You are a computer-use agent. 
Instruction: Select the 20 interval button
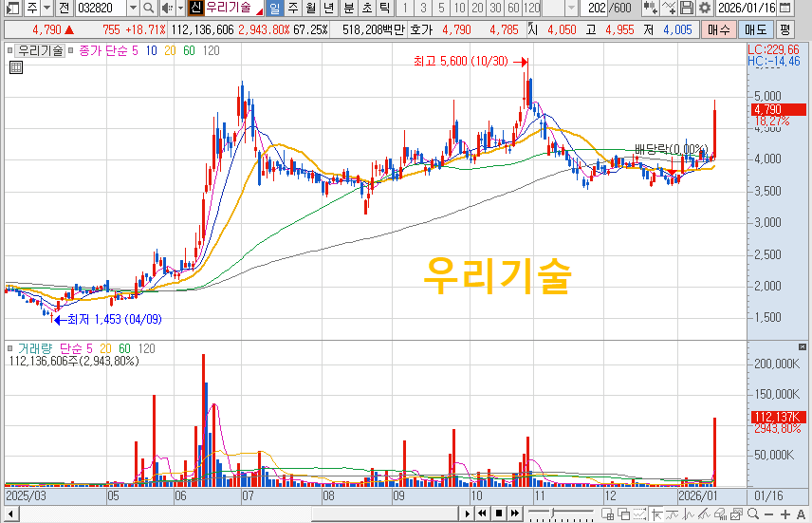(x=477, y=8)
